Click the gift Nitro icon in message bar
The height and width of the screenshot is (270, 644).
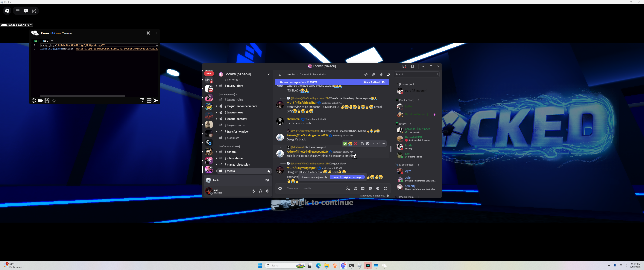click(355, 188)
